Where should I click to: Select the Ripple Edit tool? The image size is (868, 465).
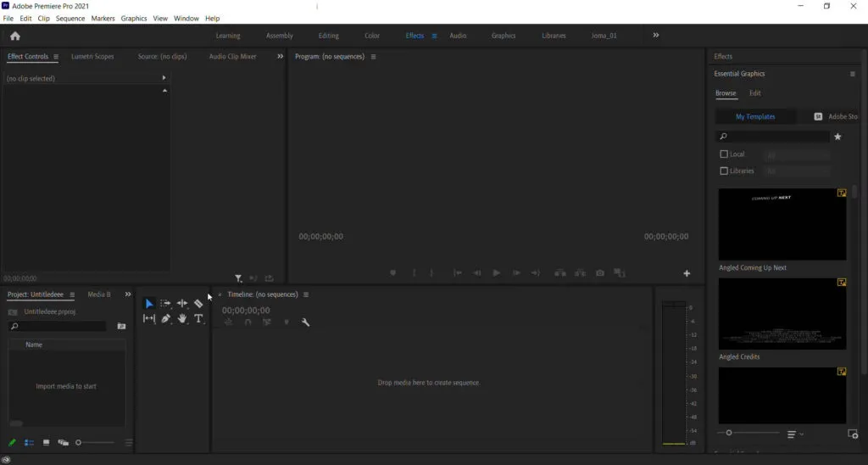(x=182, y=304)
